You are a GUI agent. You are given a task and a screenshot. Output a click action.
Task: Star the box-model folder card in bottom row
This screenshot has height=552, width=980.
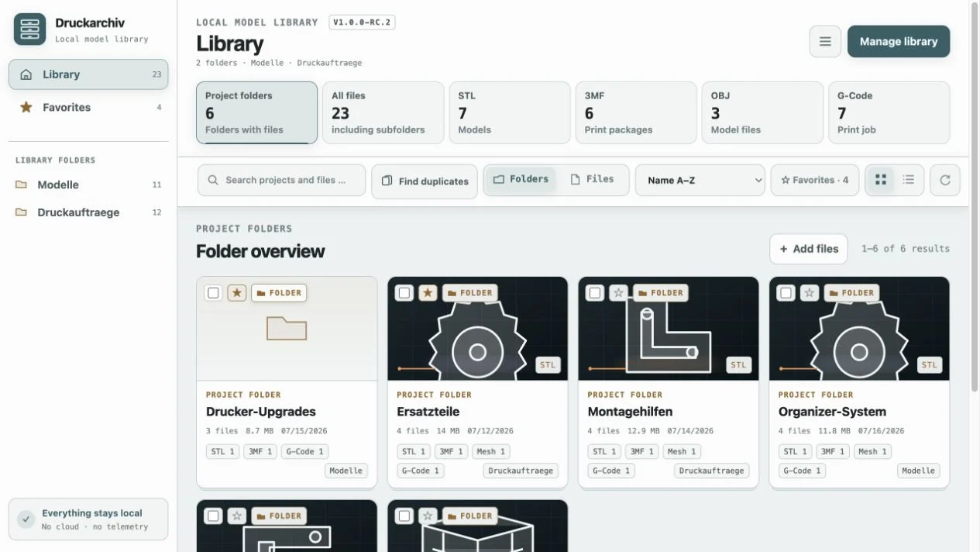428,516
